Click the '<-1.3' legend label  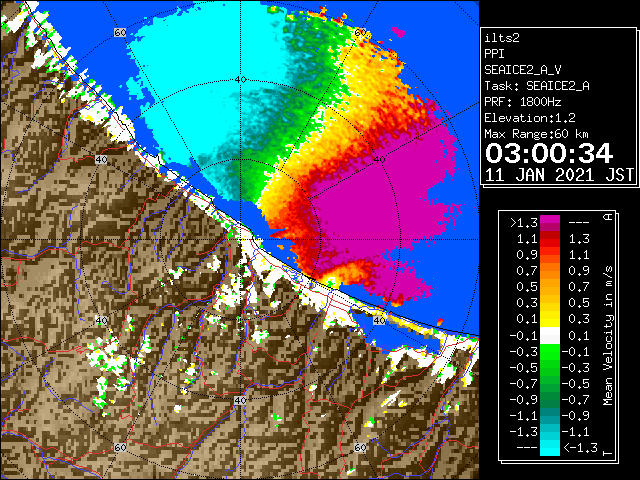coord(580,448)
